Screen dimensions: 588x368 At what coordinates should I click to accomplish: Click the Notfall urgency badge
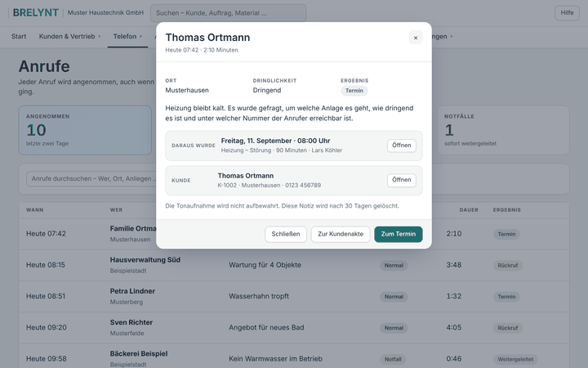tap(393, 359)
